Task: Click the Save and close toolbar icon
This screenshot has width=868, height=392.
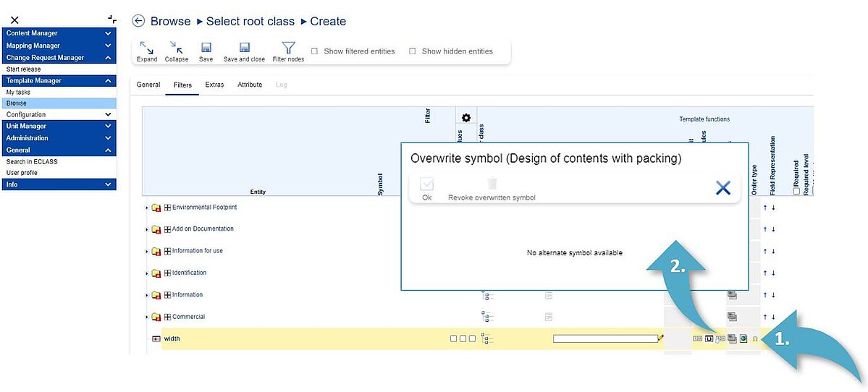Action: 244,48
